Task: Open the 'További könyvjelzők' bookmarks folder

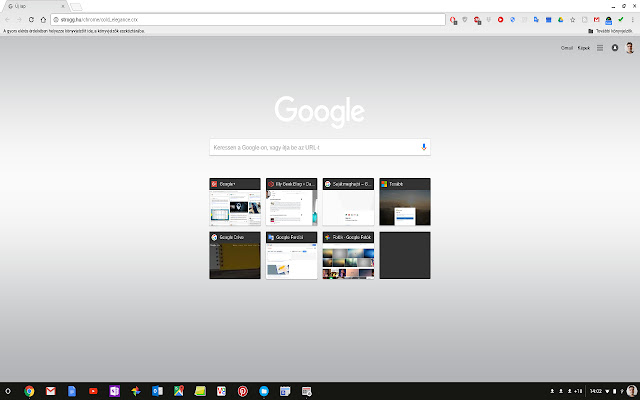Action: click(x=610, y=31)
